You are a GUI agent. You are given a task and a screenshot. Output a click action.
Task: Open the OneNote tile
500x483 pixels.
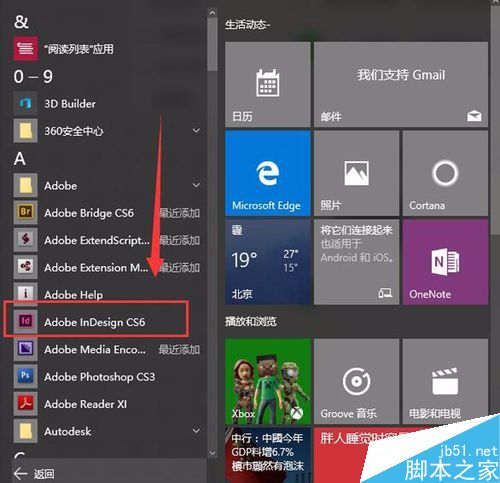pos(445,262)
